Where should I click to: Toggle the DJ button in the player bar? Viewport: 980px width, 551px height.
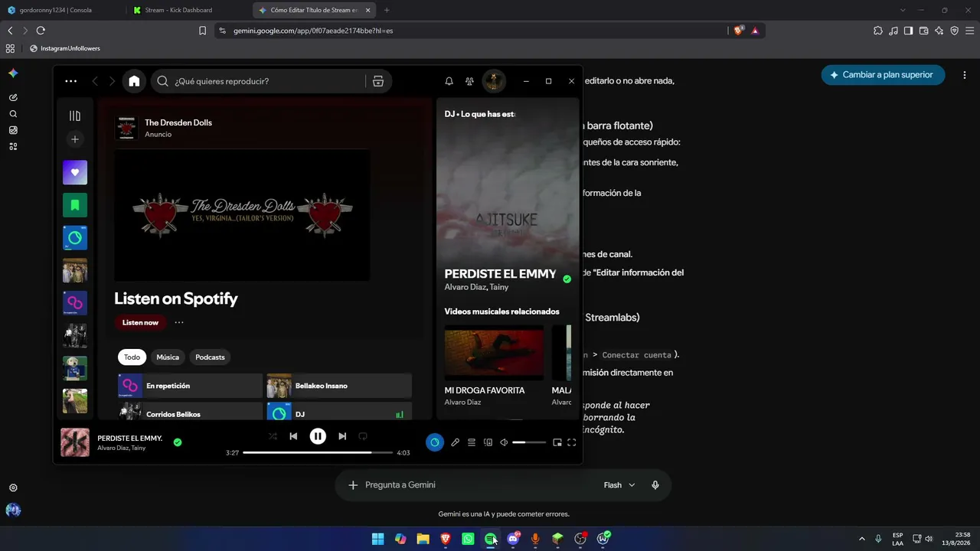(435, 442)
